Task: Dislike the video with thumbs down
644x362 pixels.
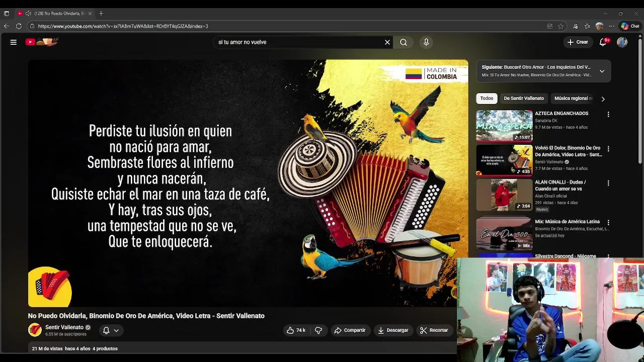Action: (318, 330)
